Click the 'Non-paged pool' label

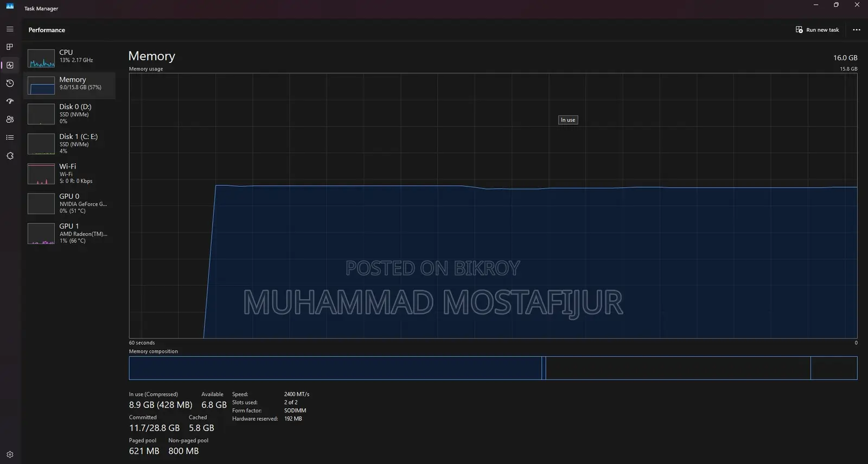(x=188, y=440)
